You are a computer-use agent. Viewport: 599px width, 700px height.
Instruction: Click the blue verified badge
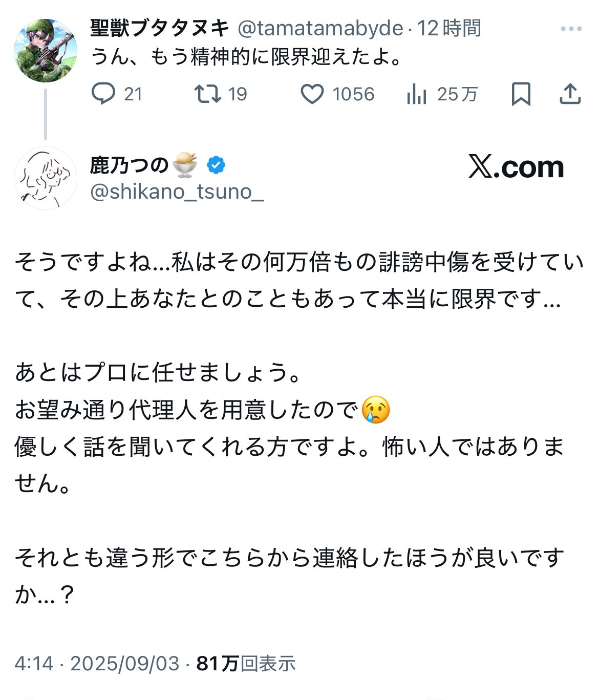tap(216, 165)
